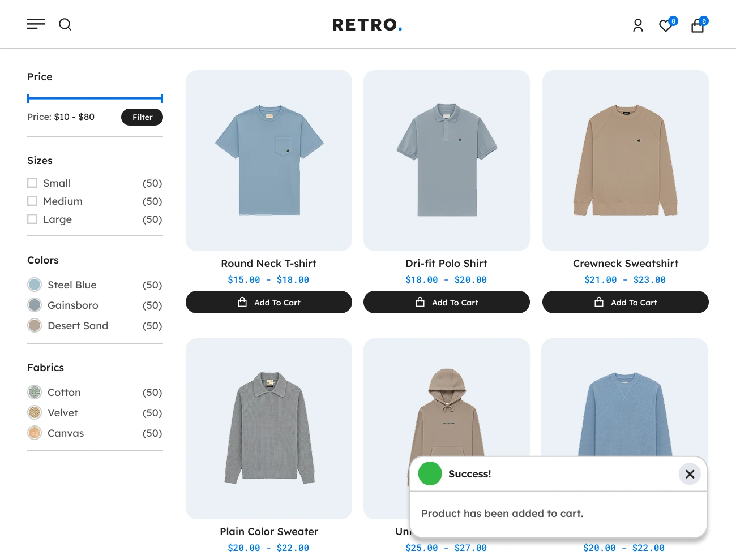Click the Dri-fit Polo Shirt title
The image size is (736, 560).
[x=447, y=264]
